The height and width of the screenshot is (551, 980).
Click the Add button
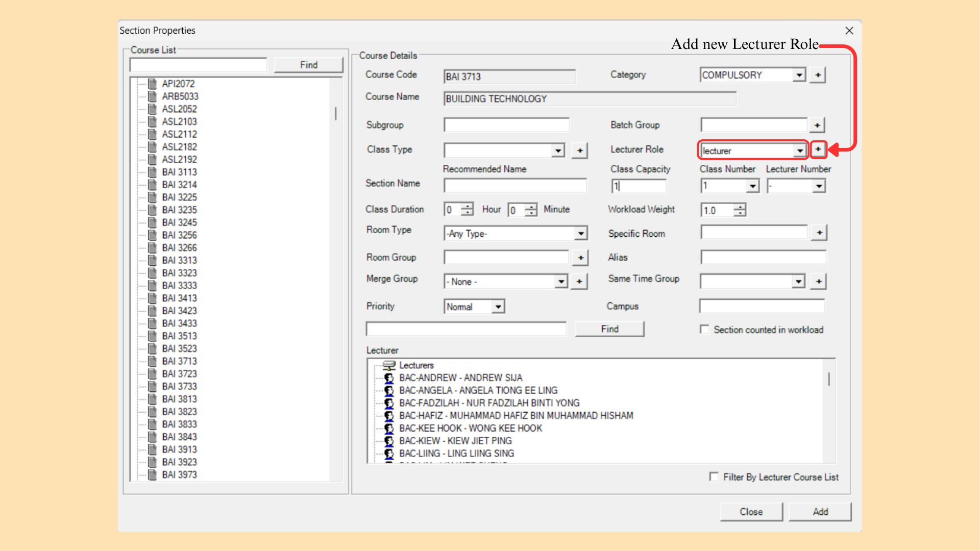pos(820,512)
